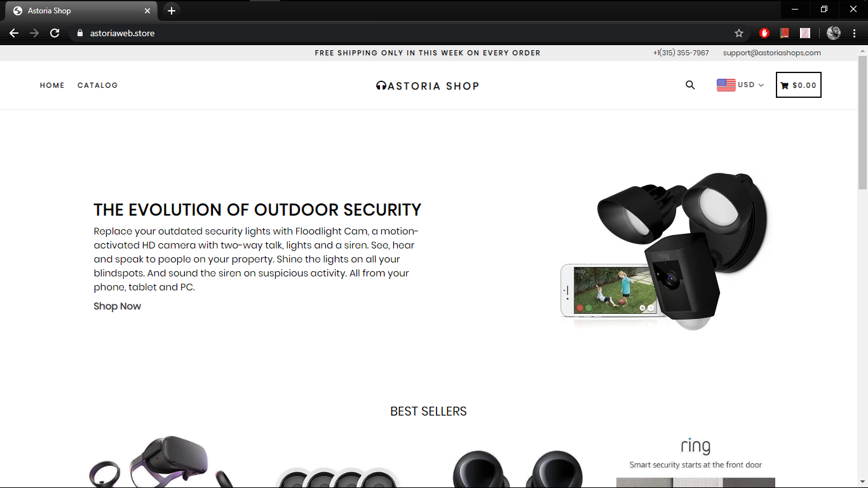Image resolution: width=868 pixels, height=488 pixels.
Task: Click the red adblock extension icon
Action: (764, 33)
